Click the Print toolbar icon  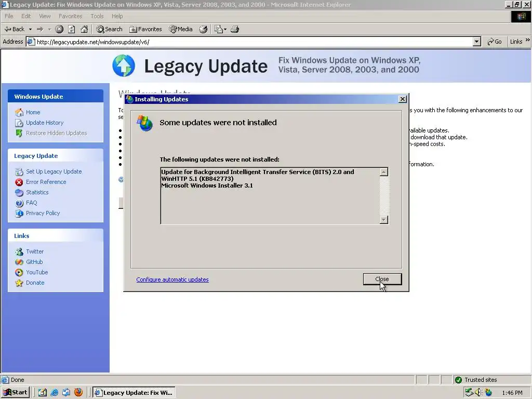[x=235, y=29]
